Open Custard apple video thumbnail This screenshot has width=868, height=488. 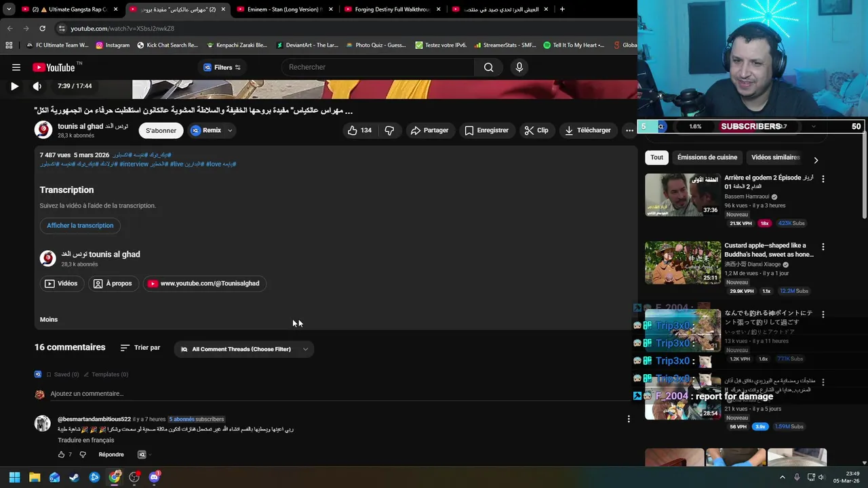coord(683,263)
